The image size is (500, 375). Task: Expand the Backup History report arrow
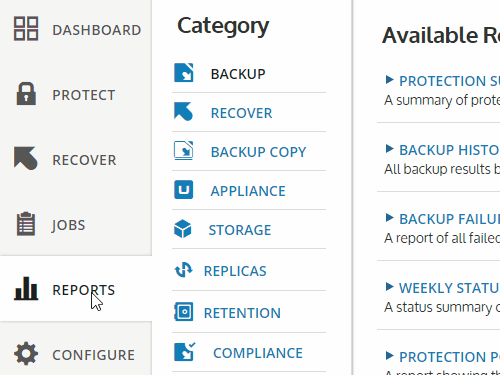click(x=389, y=149)
